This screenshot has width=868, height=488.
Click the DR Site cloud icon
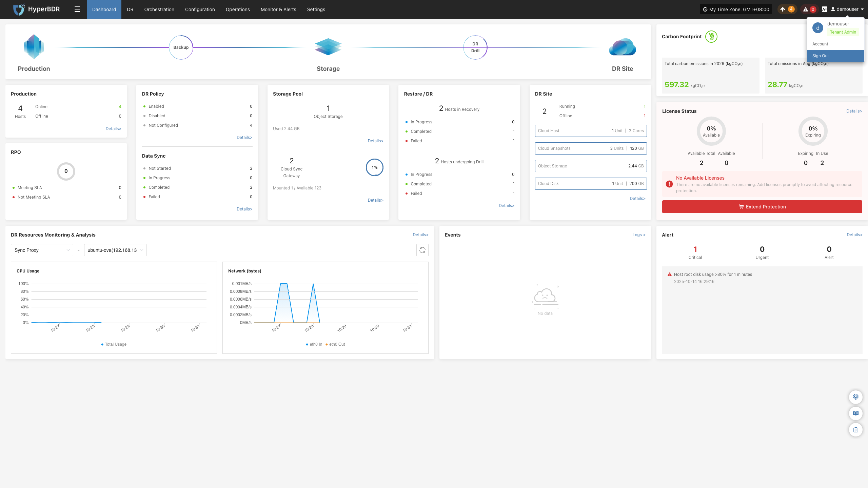[623, 47]
